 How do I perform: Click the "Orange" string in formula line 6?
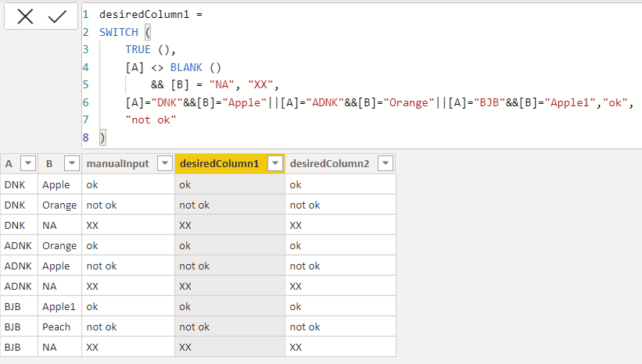pos(409,102)
